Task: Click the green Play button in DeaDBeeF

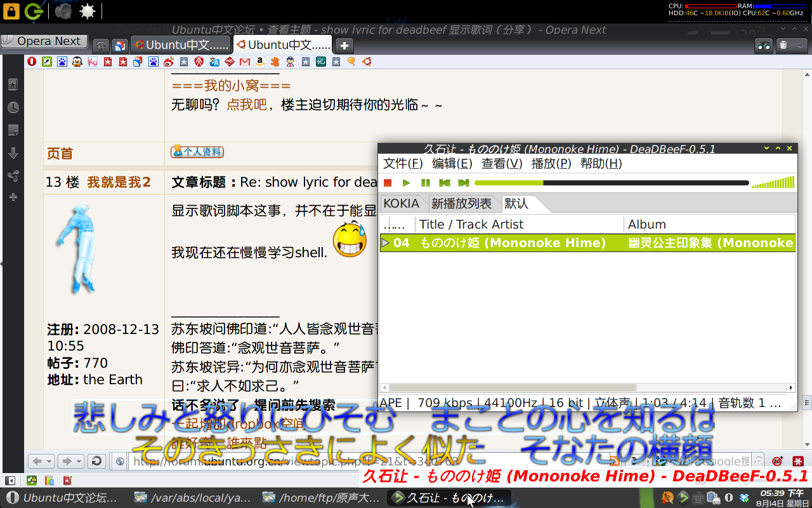Action: tap(407, 183)
